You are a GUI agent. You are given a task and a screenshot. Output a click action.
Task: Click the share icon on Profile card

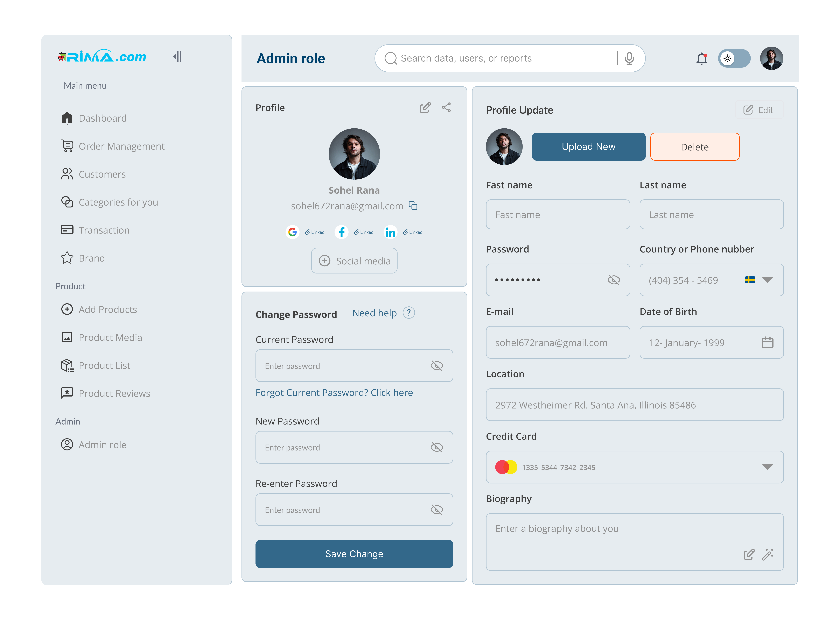(x=446, y=107)
